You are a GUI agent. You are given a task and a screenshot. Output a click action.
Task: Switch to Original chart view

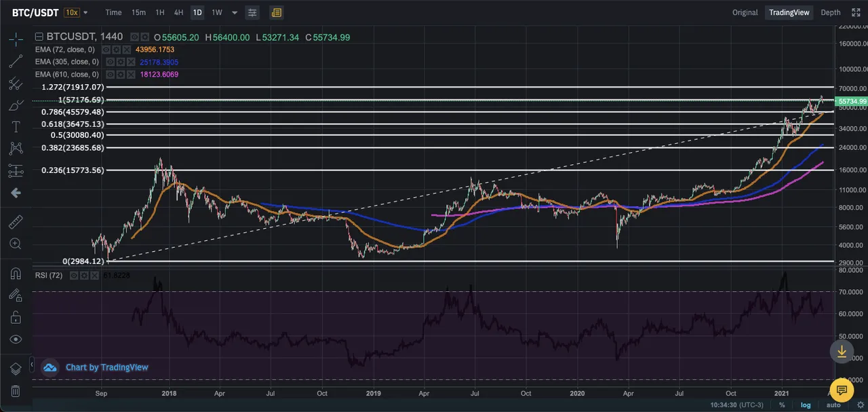click(745, 12)
